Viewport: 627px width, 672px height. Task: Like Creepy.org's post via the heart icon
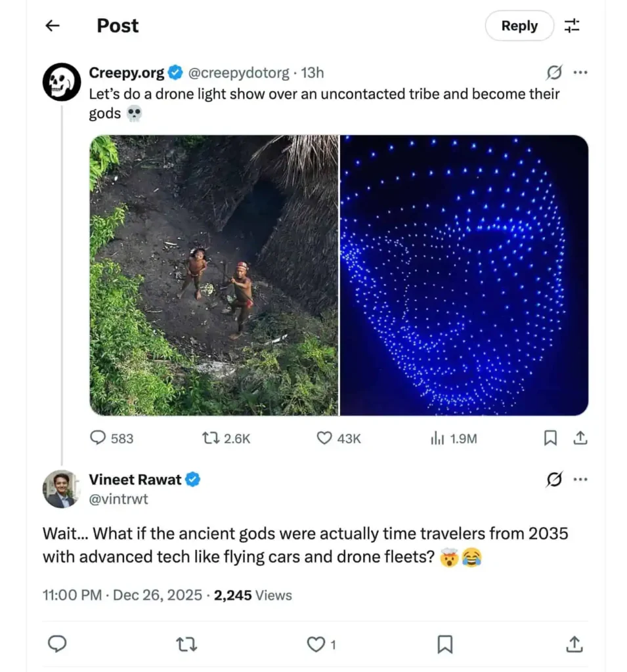pos(324,438)
